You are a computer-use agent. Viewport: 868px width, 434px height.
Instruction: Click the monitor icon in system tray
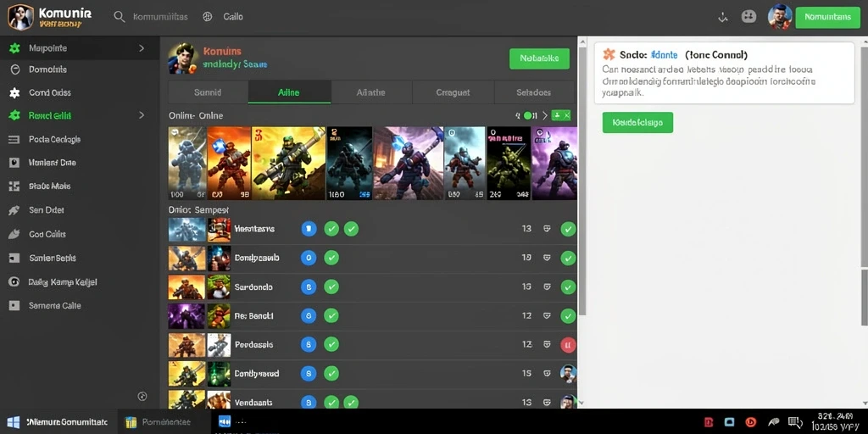click(793, 422)
